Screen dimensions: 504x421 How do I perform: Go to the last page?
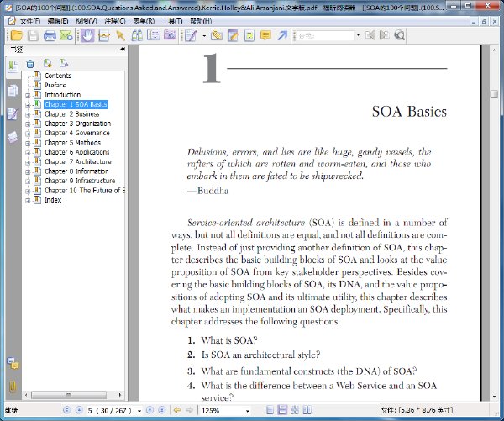(x=162, y=410)
